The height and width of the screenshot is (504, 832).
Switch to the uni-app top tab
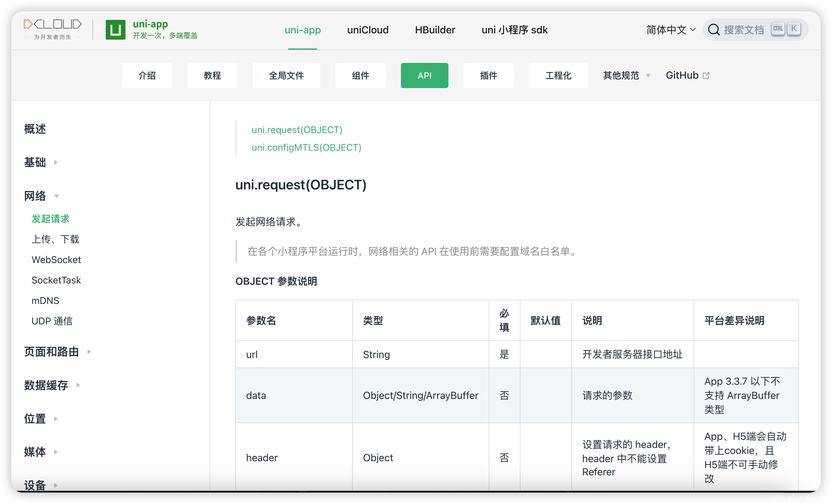(x=302, y=30)
